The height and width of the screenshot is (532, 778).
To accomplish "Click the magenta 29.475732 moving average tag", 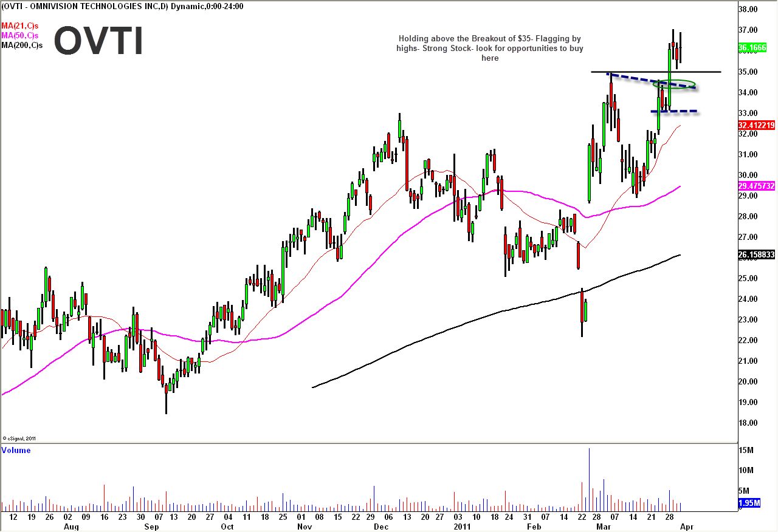I will click(x=756, y=185).
